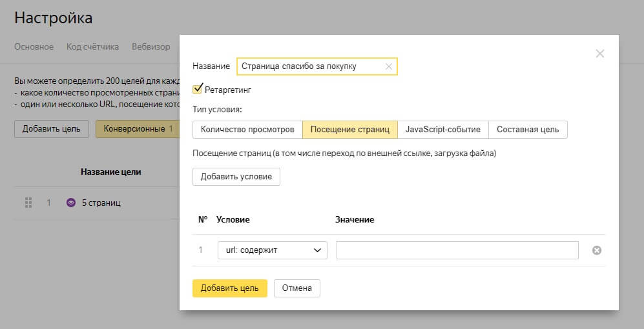Focus the empty Значение input field
The width and height of the screenshot is (644, 329).
pos(457,250)
